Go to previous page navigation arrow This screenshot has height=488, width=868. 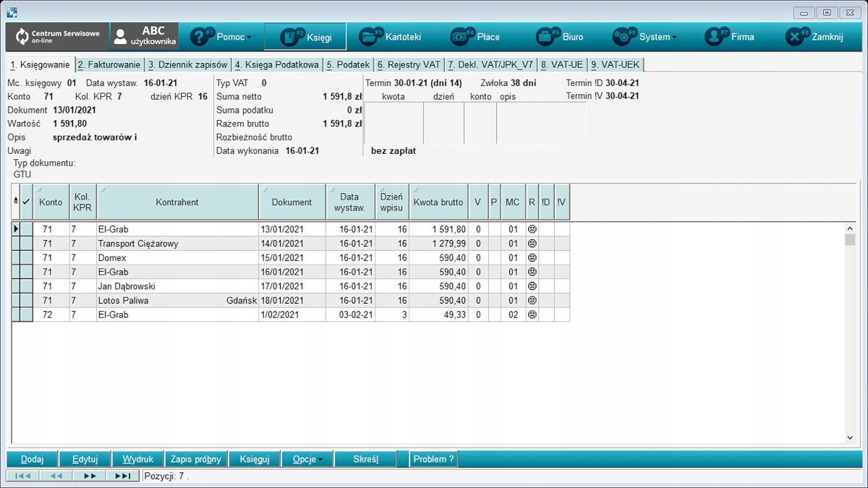[56, 476]
